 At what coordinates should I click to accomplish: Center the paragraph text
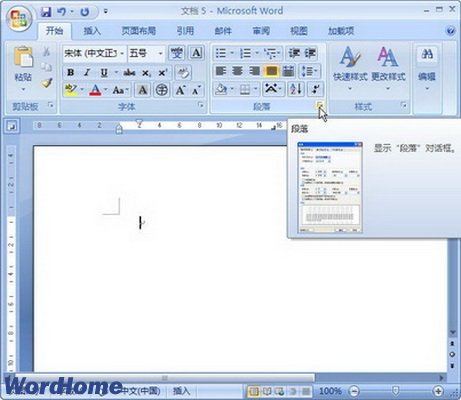(238, 71)
